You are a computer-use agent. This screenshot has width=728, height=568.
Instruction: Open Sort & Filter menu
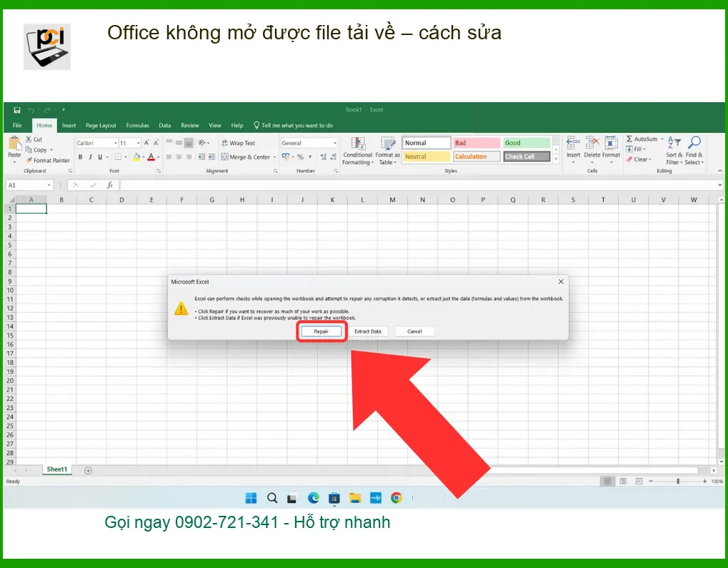click(x=674, y=151)
